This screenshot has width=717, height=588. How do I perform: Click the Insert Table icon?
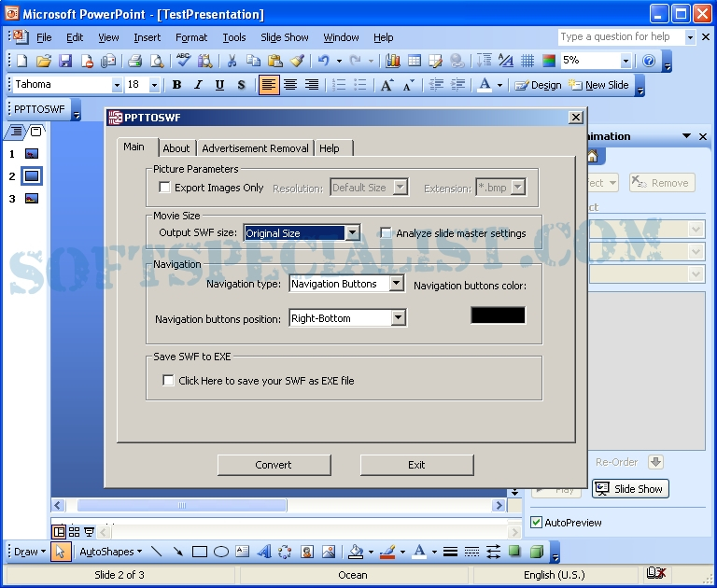[x=415, y=61]
